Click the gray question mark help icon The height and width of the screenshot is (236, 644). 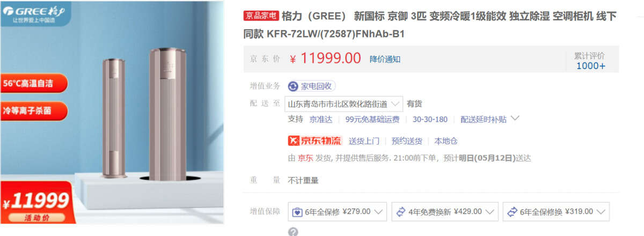tap(293, 232)
